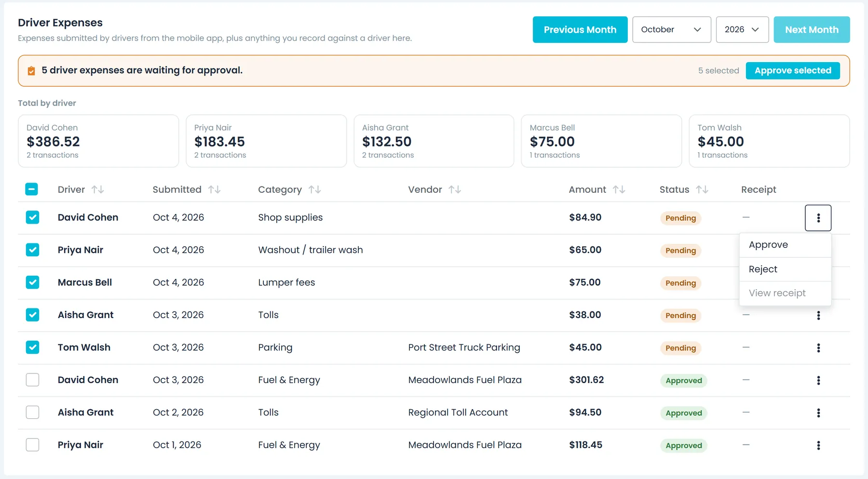
Task: Sort by Driver column arrows
Action: coord(98,189)
